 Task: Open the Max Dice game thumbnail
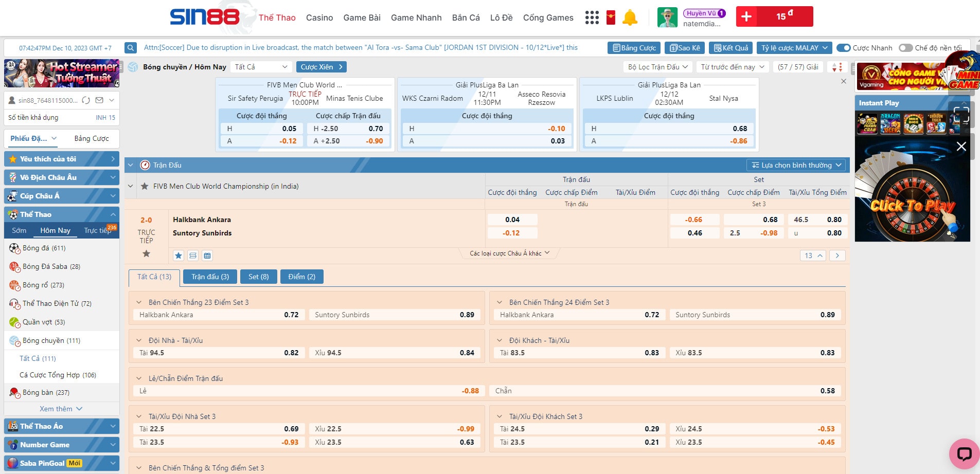(913, 124)
